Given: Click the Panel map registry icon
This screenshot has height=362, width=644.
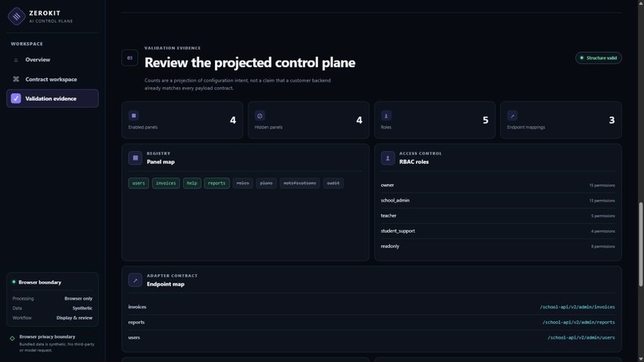Looking at the screenshot, I should pyautogui.click(x=135, y=157).
